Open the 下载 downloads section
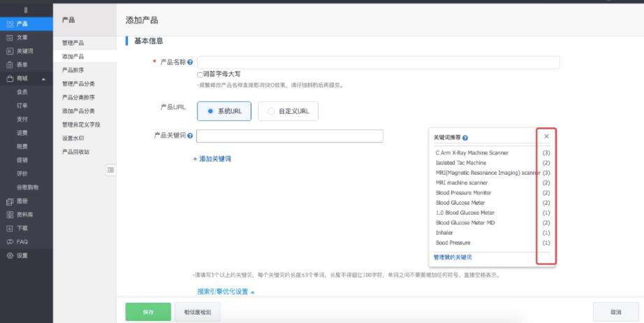 (22, 228)
